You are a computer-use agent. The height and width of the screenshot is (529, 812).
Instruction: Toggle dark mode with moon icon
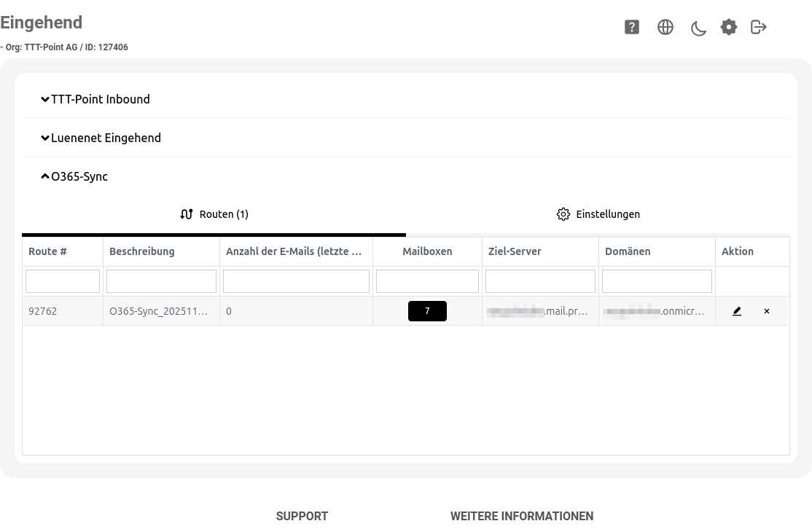tap(698, 28)
